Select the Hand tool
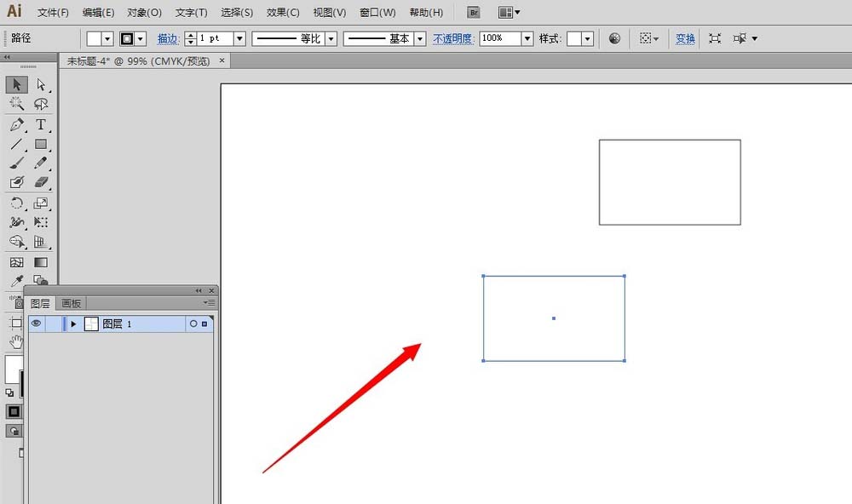The height and width of the screenshot is (504, 852). 15,341
